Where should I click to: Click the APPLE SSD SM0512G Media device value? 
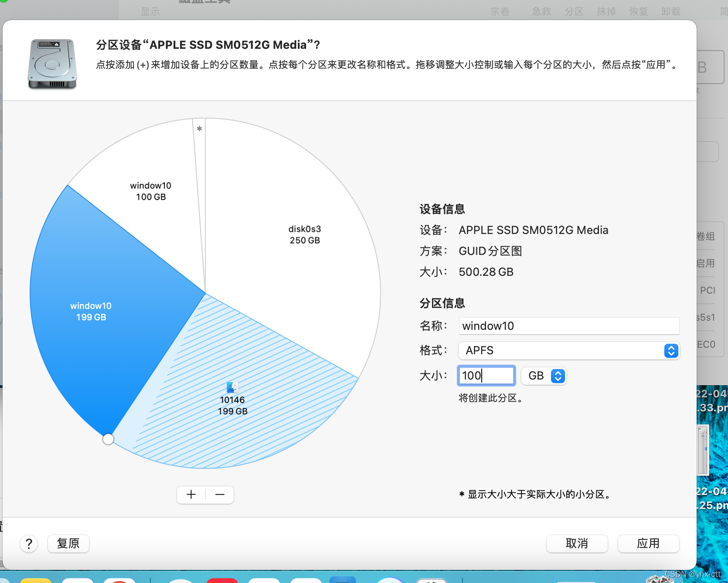534,230
